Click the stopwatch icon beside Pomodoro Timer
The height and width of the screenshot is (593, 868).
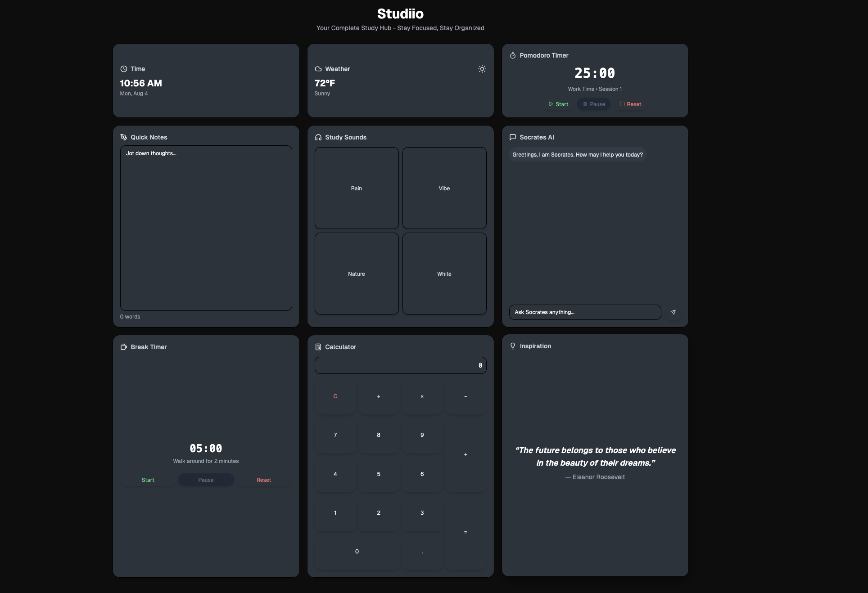513,55
